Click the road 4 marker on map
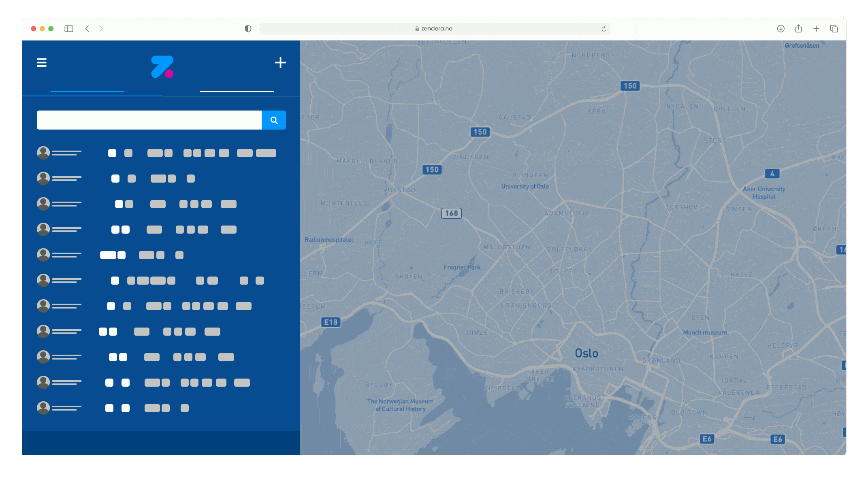The image size is (868, 481). [x=772, y=174]
